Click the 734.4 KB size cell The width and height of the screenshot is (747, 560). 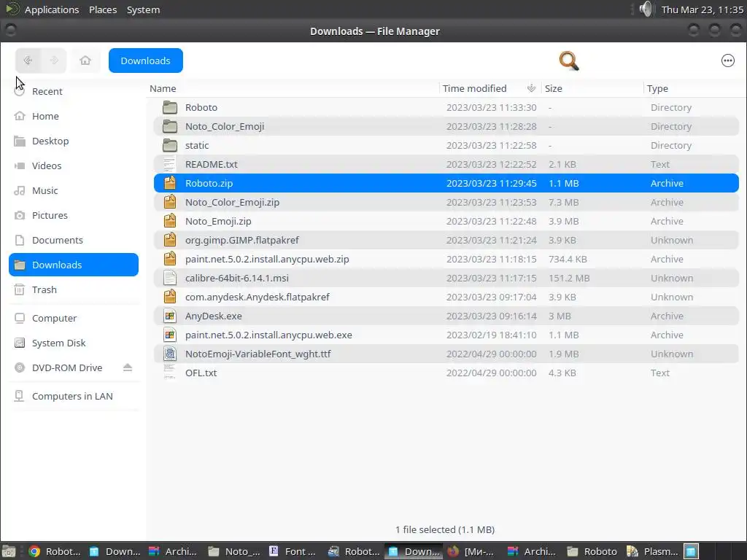pyautogui.click(x=568, y=259)
